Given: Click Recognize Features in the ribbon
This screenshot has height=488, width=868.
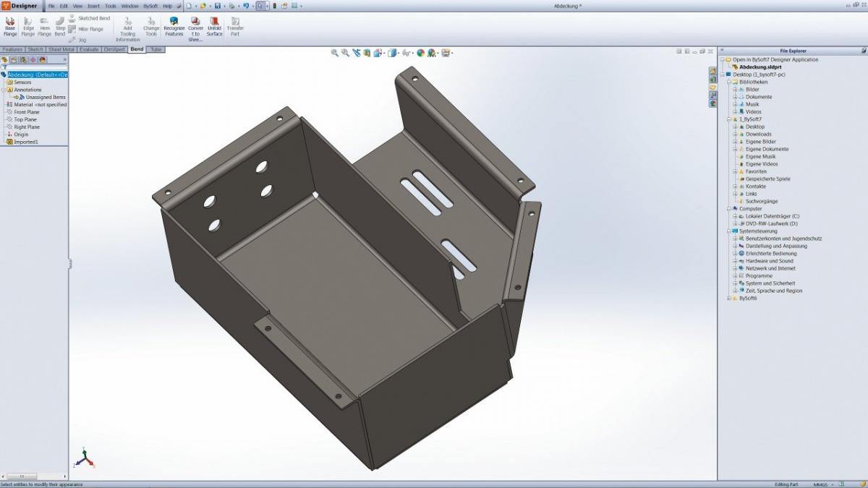Looking at the screenshot, I should (174, 25).
